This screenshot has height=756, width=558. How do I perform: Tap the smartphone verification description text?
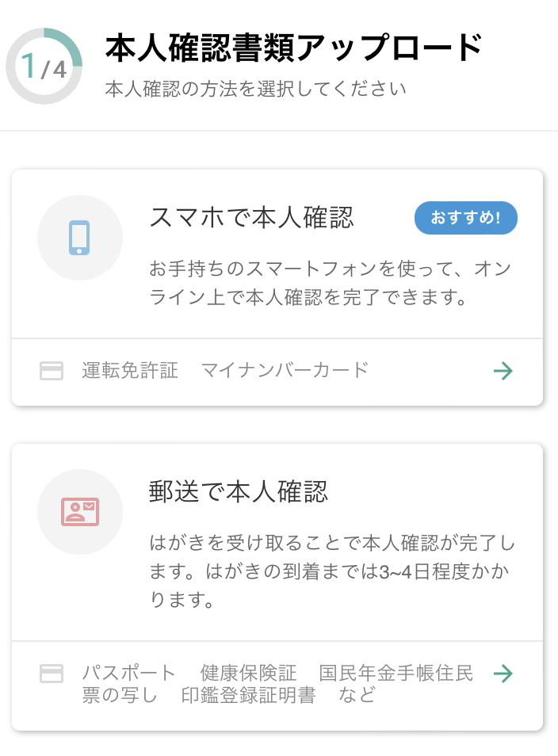pyautogui.click(x=330, y=283)
